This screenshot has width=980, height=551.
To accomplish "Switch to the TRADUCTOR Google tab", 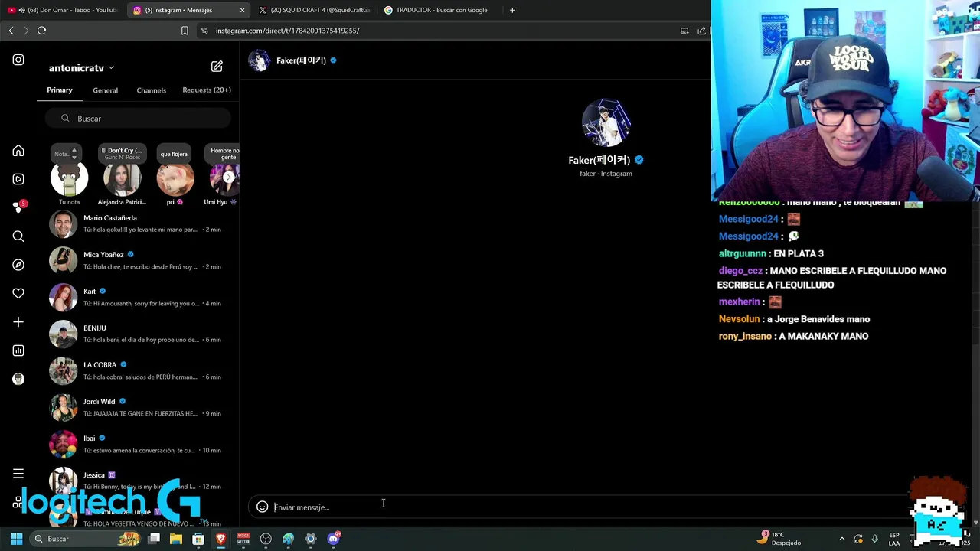I will pos(440,10).
